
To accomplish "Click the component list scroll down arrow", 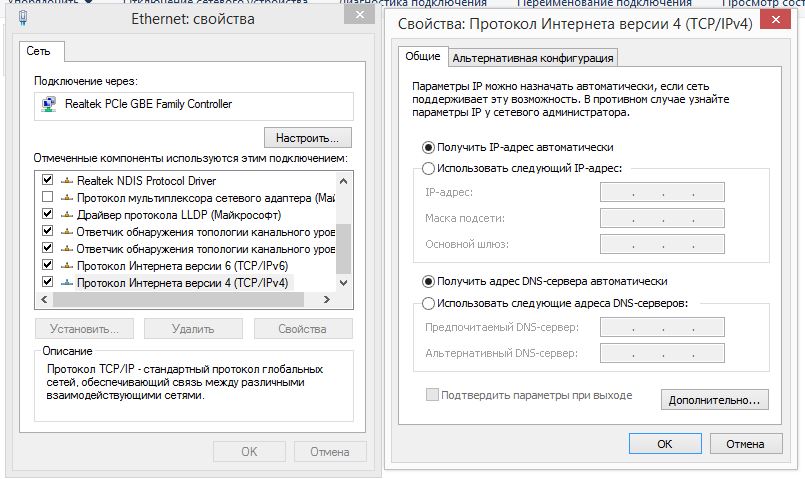I will tap(343, 283).
